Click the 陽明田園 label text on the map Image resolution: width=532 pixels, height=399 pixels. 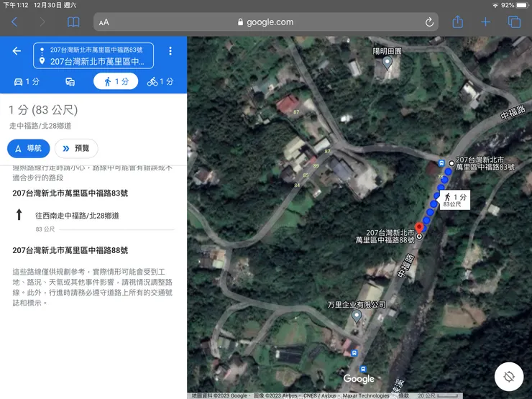pyautogui.click(x=387, y=51)
